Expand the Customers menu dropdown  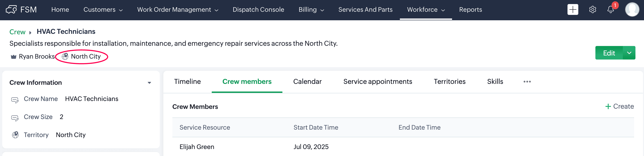click(103, 9)
